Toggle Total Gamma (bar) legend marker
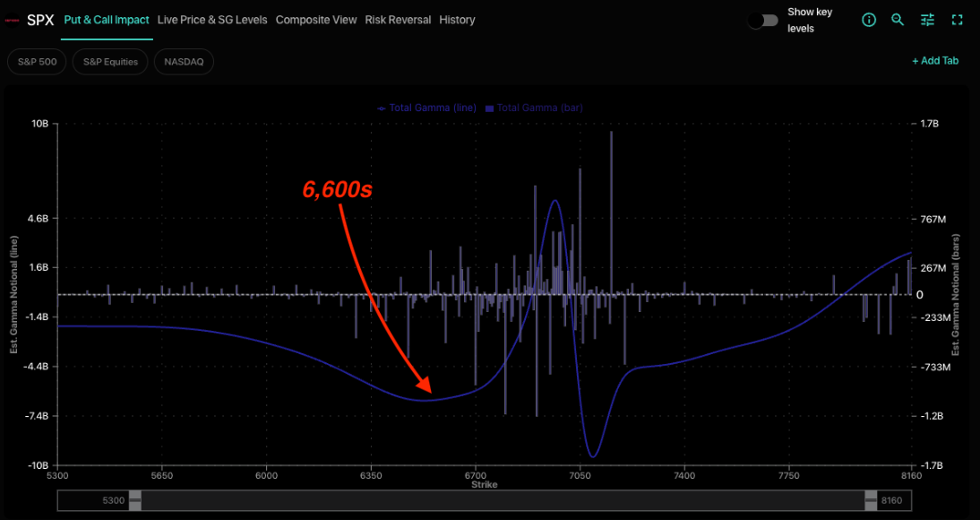This screenshot has width=980, height=520. point(489,108)
